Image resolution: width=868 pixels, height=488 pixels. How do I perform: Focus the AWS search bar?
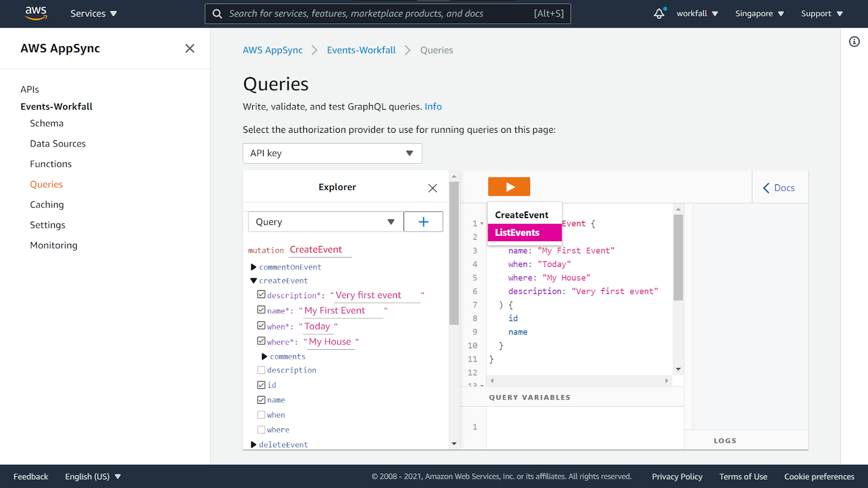click(387, 14)
